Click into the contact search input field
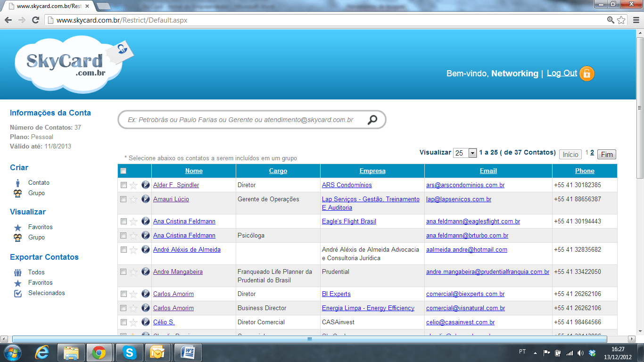Image resolution: width=644 pixels, height=362 pixels. click(x=240, y=120)
